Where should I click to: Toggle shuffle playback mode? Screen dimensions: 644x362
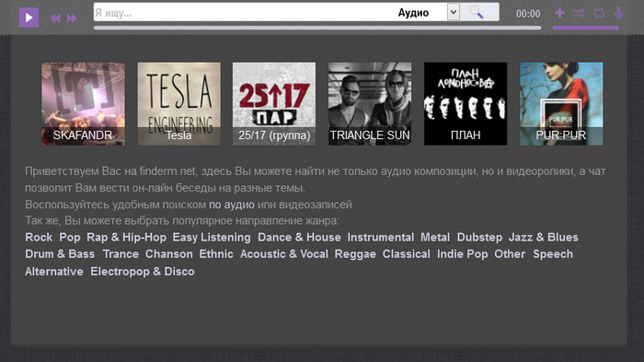point(579,13)
